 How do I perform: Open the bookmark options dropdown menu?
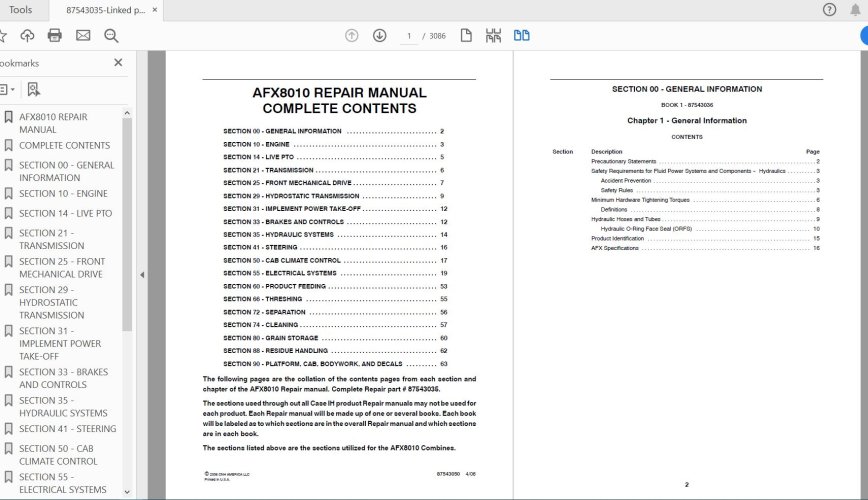point(7,89)
